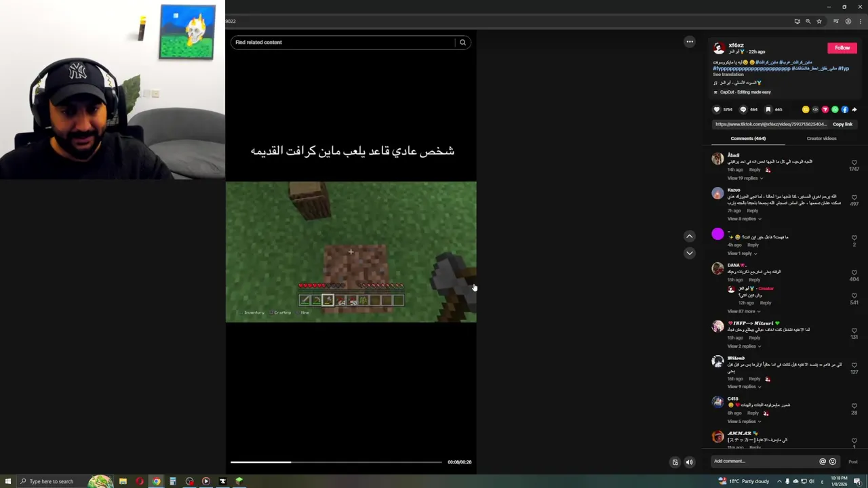Share video via Facebook icon

tap(844, 109)
